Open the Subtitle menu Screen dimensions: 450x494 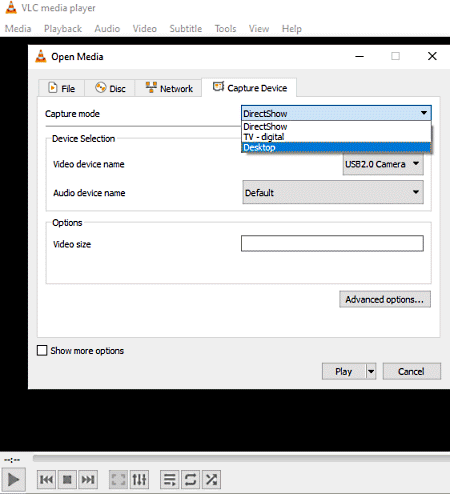click(x=186, y=29)
